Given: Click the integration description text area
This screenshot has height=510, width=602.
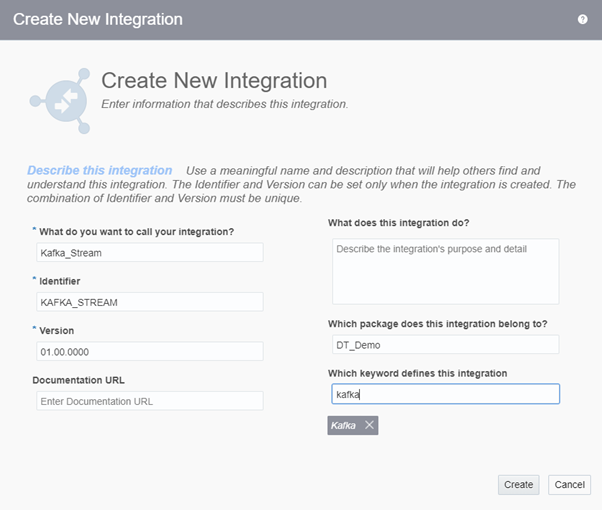Looking at the screenshot, I should click(445, 270).
